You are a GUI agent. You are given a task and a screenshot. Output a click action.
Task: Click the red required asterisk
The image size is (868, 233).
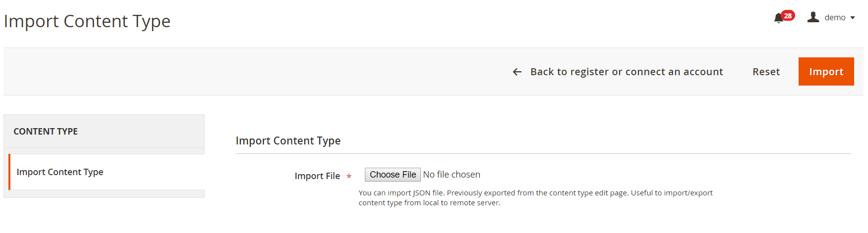[349, 176]
